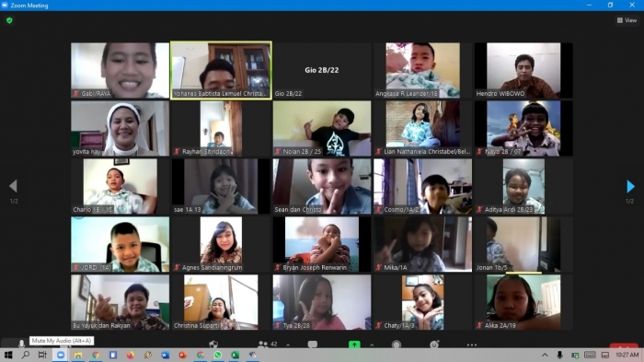This screenshot has height=362, width=644.
Task: Select Alika 2A/19 video tile
Action: (x=523, y=302)
